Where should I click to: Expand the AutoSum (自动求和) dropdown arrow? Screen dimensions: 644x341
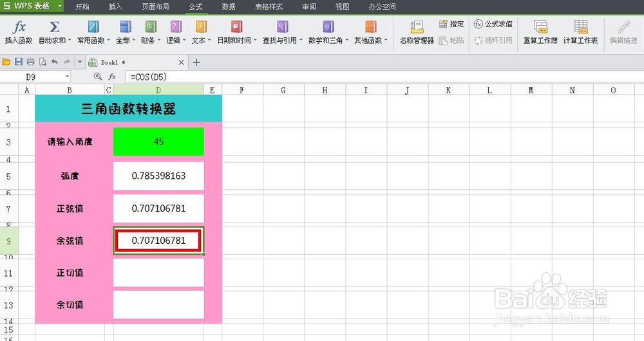(70, 41)
